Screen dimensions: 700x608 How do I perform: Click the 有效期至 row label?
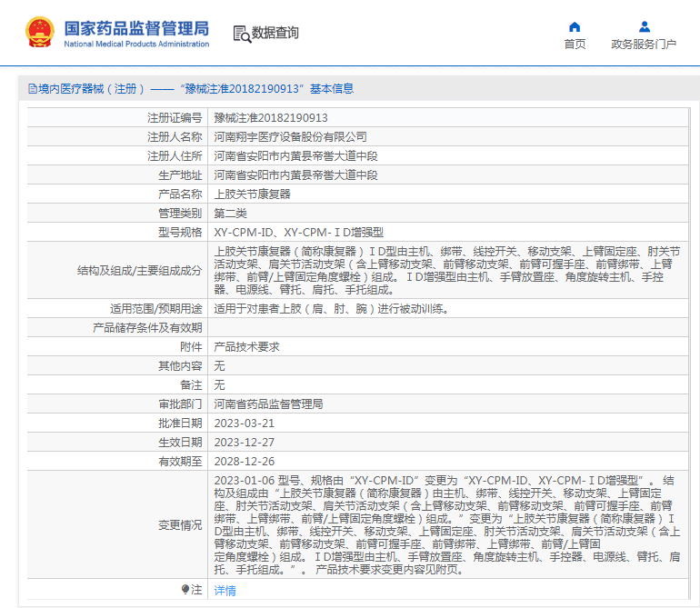pos(180,462)
